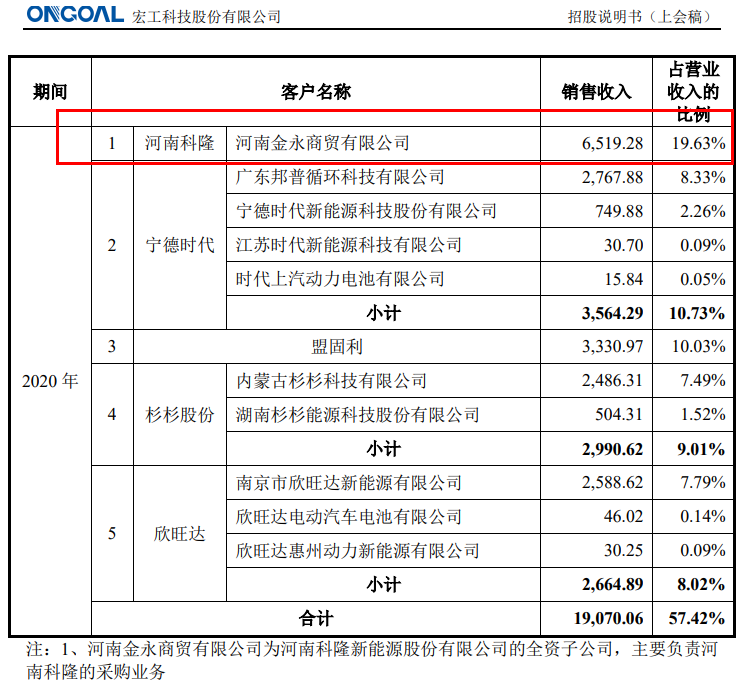Click subtotal percentage 9.01%

[x=701, y=449]
